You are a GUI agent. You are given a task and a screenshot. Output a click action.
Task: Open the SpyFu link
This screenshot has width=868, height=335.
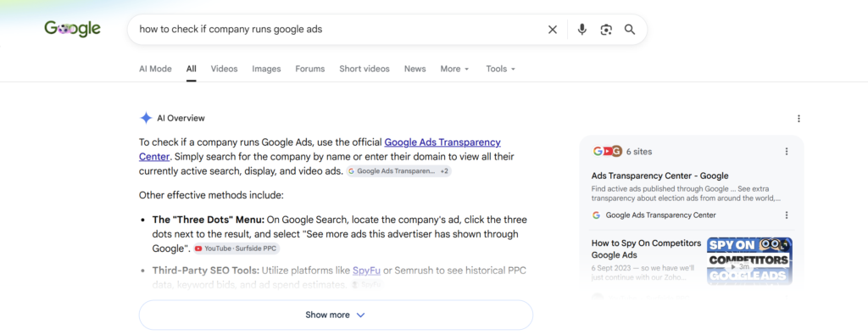coord(366,271)
